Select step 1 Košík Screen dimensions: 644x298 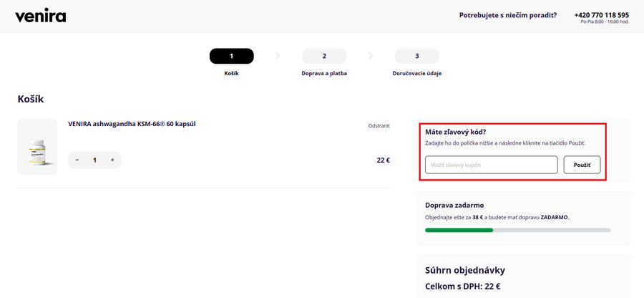coord(231,56)
